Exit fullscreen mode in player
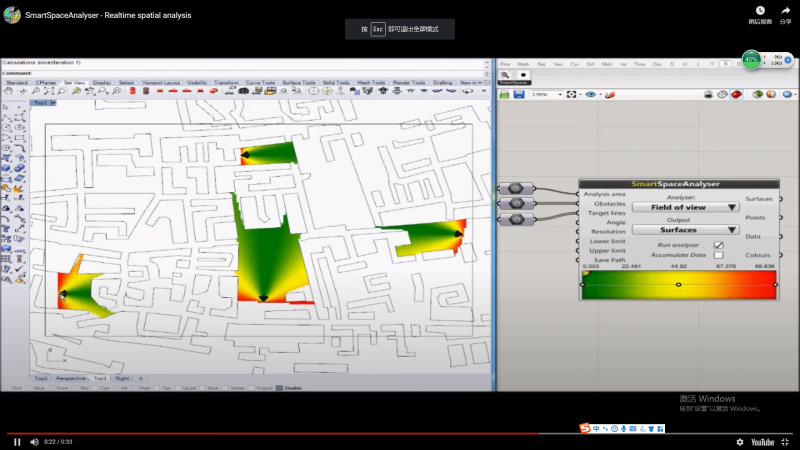 (x=785, y=442)
